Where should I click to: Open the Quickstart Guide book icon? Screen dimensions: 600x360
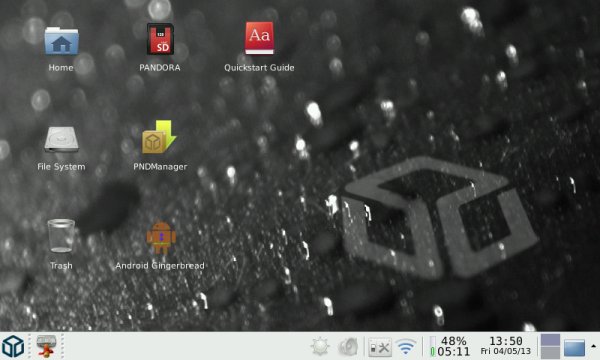(x=259, y=38)
